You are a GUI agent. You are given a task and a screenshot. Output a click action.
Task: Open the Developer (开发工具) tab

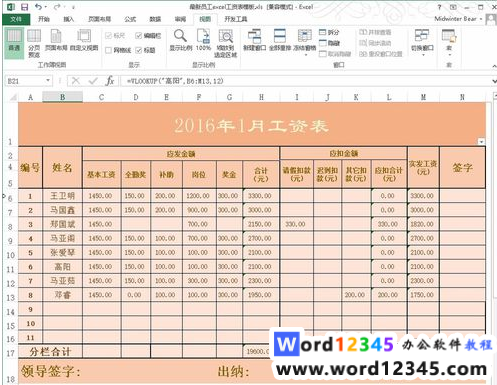236,19
